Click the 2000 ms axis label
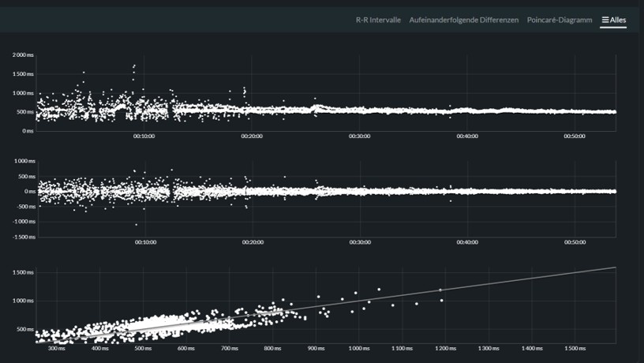Viewport: 644px width, 363px height. click(x=23, y=54)
